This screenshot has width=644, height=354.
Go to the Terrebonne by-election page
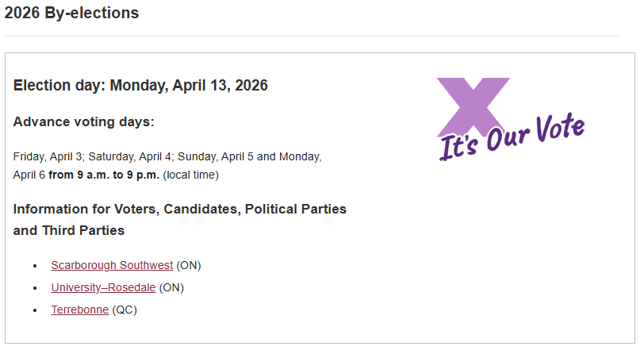(x=80, y=310)
